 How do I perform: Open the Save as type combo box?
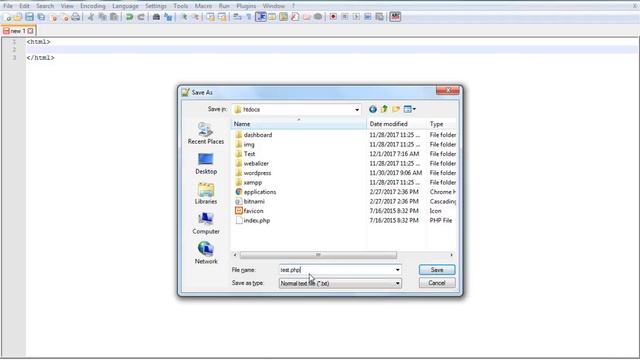click(340, 283)
